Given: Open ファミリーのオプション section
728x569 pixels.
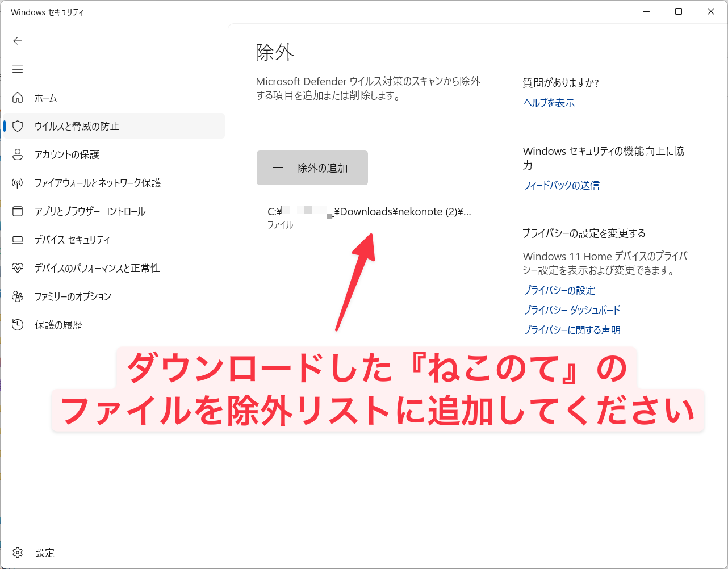Looking at the screenshot, I should (x=114, y=296).
